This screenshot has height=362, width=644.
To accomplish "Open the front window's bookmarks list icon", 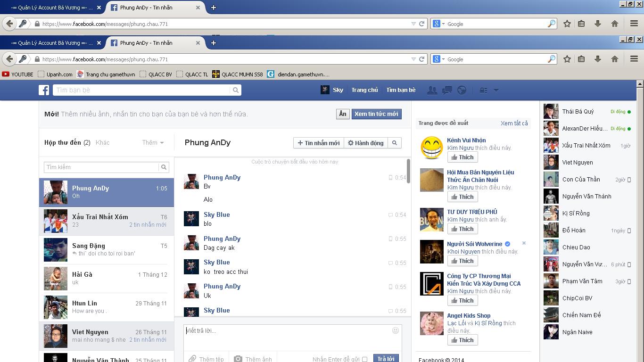I will [x=581, y=59].
